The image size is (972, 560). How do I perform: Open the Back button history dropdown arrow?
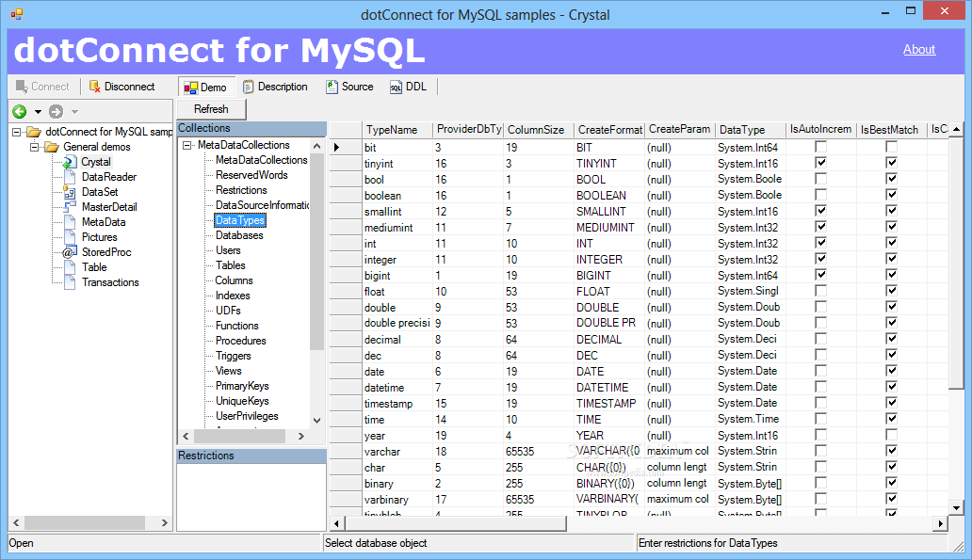point(38,112)
